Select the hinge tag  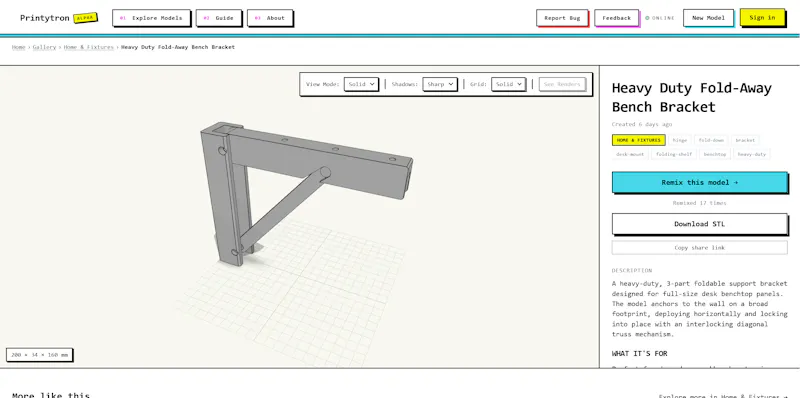(x=680, y=140)
